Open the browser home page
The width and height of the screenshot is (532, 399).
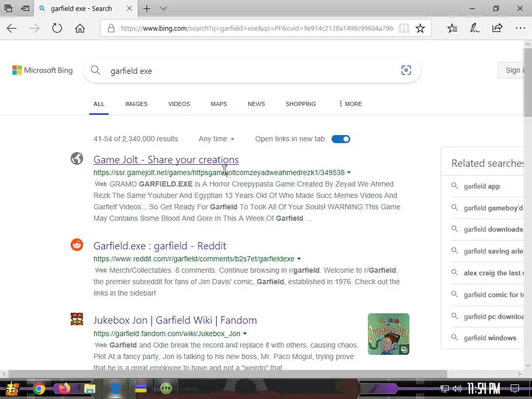[x=79, y=28]
